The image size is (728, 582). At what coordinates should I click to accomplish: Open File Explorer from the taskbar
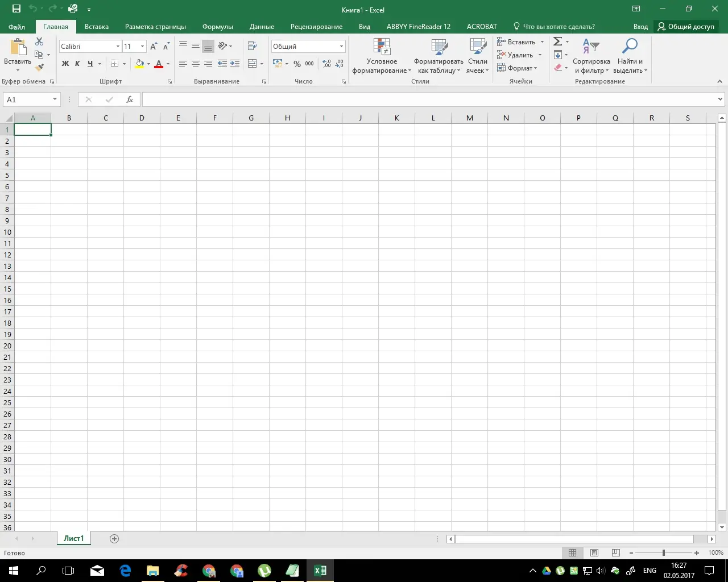coord(153,571)
